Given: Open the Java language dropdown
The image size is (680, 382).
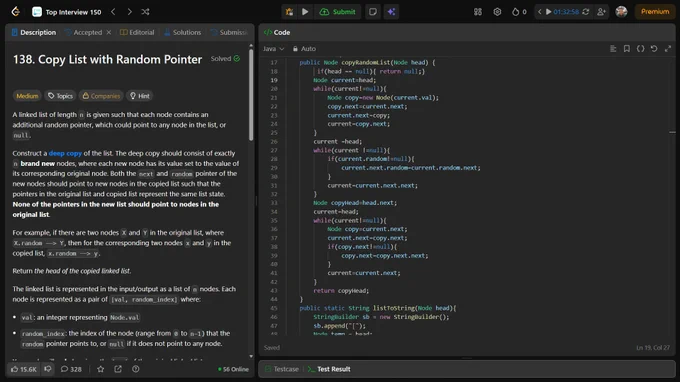Looking at the screenshot, I should point(273,49).
